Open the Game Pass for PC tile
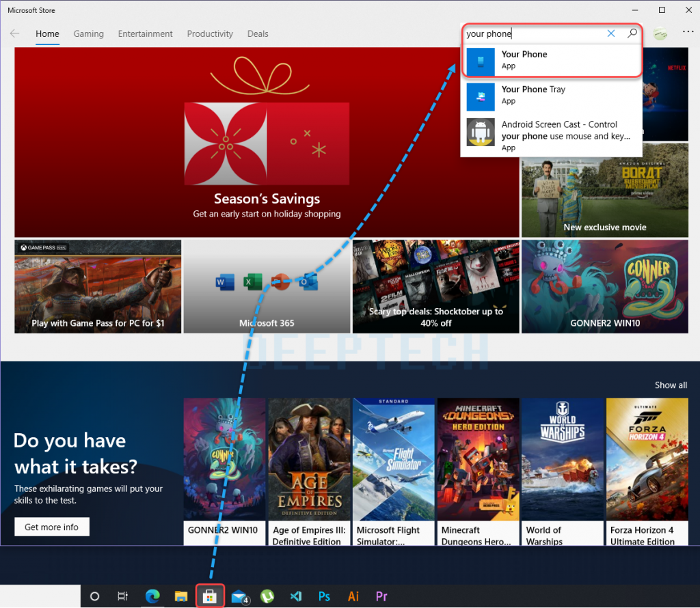The height and width of the screenshot is (608, 700). pos(98,286)
